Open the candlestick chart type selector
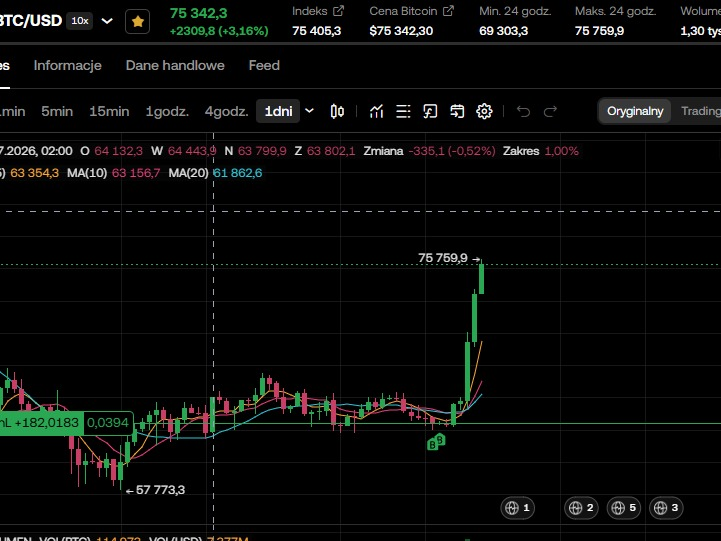Screen dimensions: 721x541 (x=337, y=111)
